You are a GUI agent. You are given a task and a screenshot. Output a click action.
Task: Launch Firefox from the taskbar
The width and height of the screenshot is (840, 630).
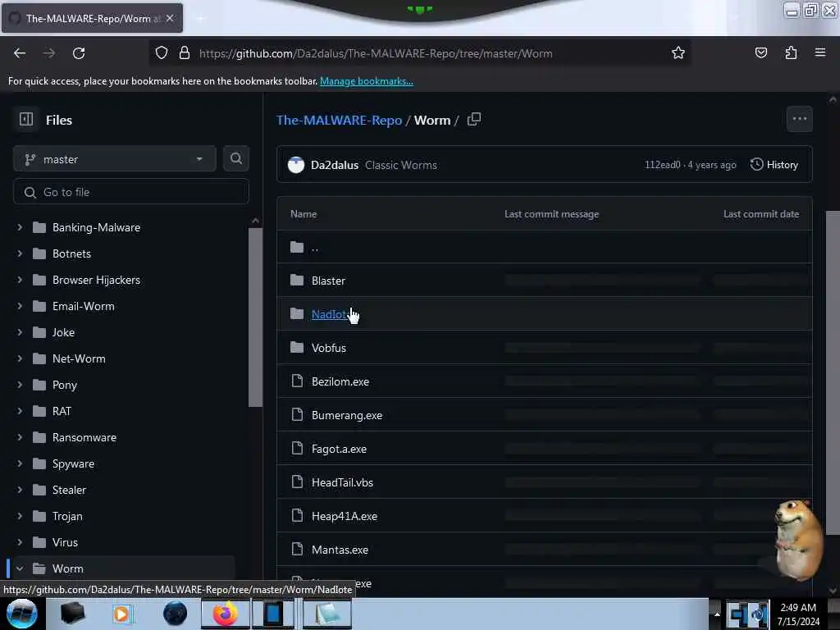point(225,614)
